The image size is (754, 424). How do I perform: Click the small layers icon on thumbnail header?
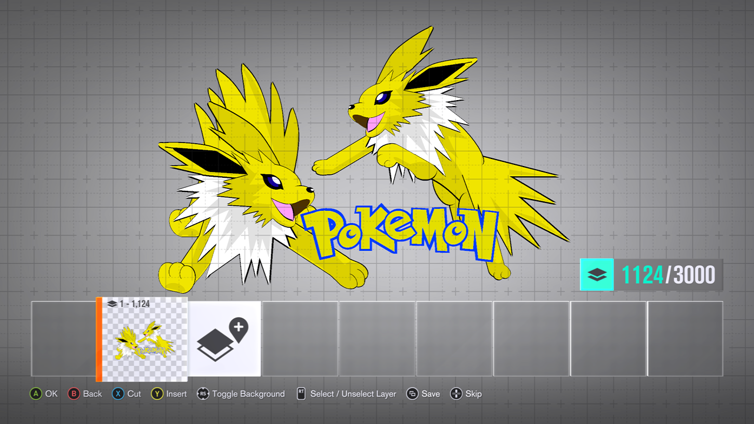pyautogui.click(x=112, y=304)
